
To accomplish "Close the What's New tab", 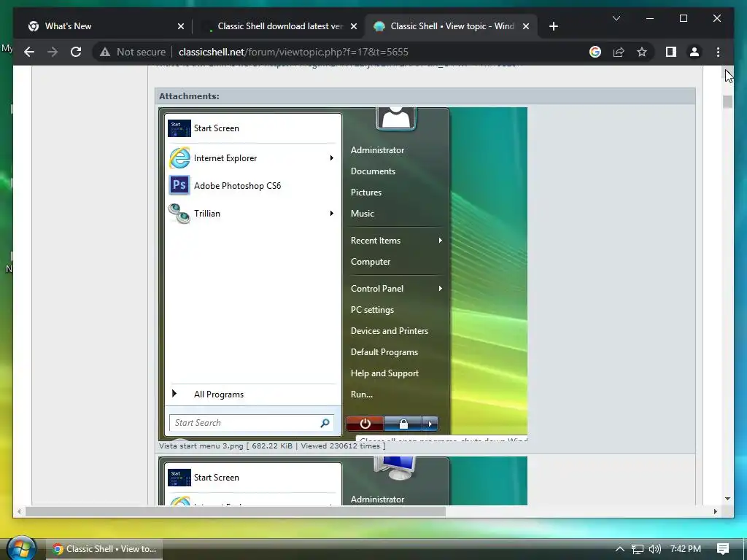I will pos(181,26).
